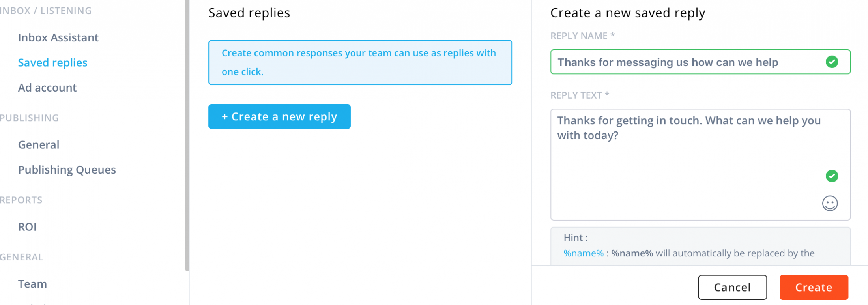The height and width of the screenshot is (305, 868).
Task: Click the green checkmark in Reply Text area
Action: 832,176
